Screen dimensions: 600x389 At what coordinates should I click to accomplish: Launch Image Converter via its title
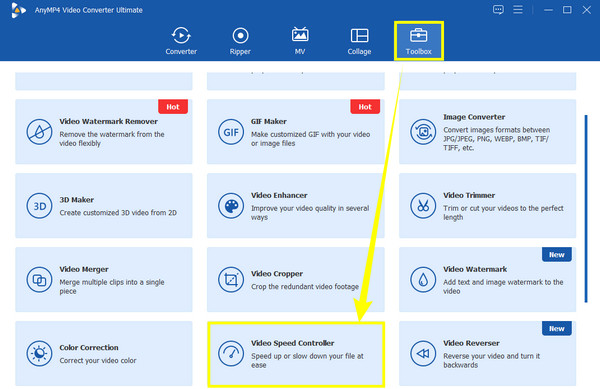coord(474,117)
